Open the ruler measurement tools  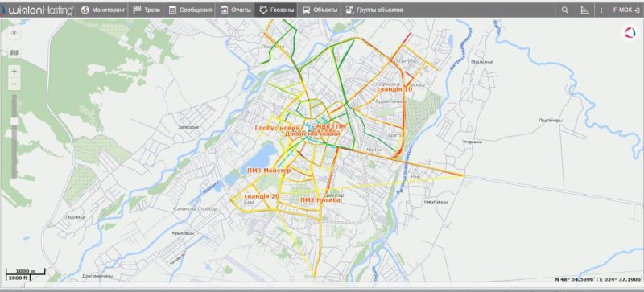point(584,10)
